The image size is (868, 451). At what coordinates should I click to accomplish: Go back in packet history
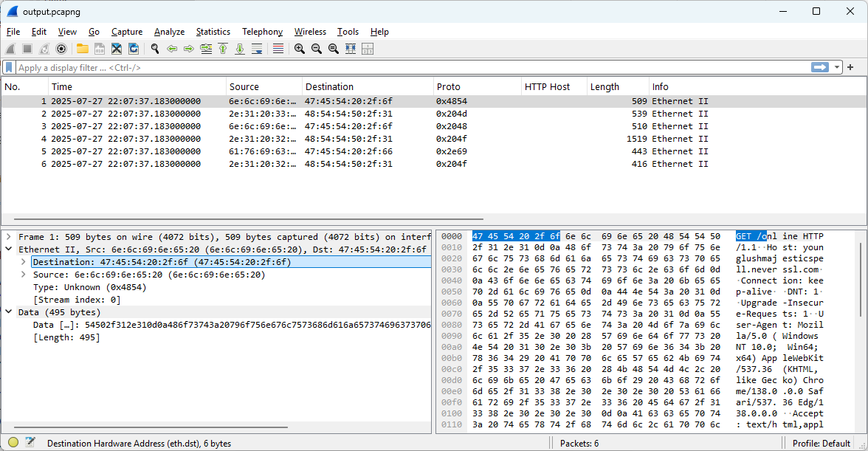tap(172, 49)
